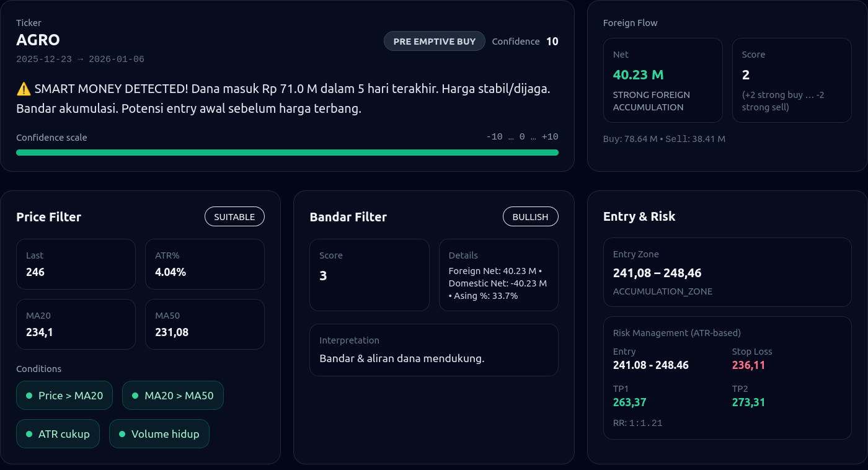Click the Bandar Filter Score 3 card
This screenshot has width=868, height=470.
tap(369, 275)
